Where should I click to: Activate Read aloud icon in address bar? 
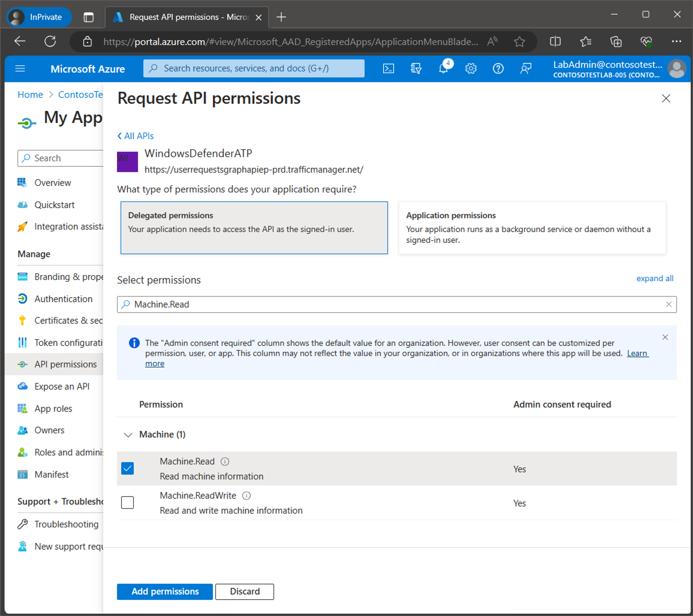point(492,41)
